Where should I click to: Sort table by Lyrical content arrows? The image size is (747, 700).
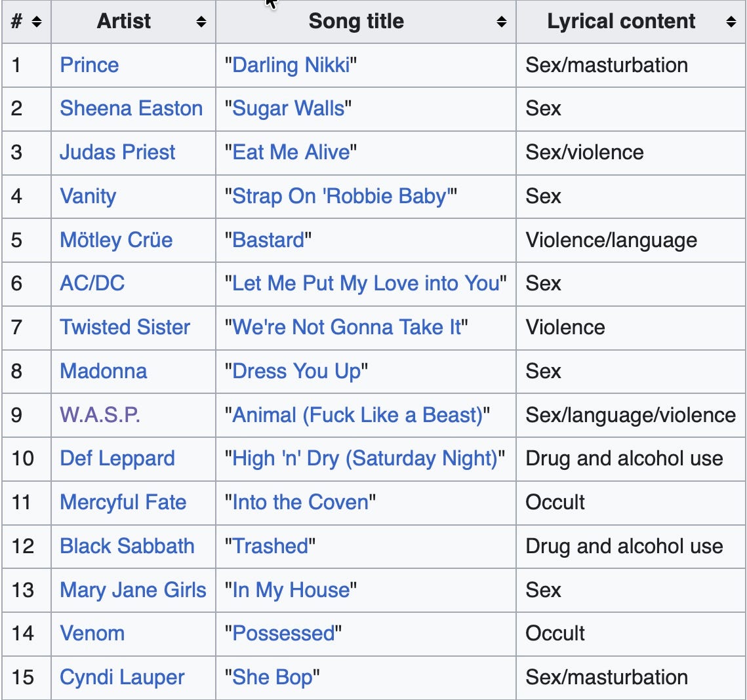731,22
